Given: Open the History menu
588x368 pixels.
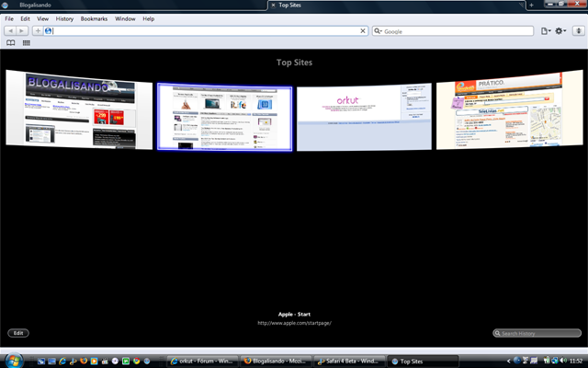Looking at the screenshot, I should [64, 18].
